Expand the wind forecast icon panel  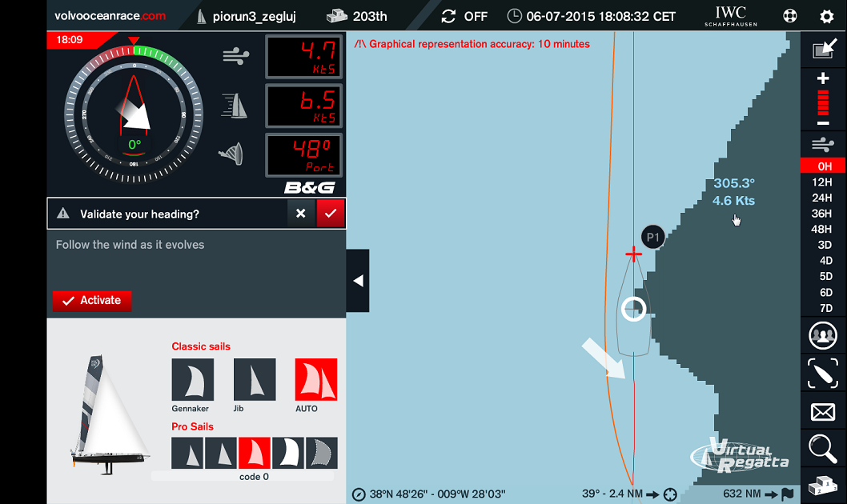pos(823,145)
